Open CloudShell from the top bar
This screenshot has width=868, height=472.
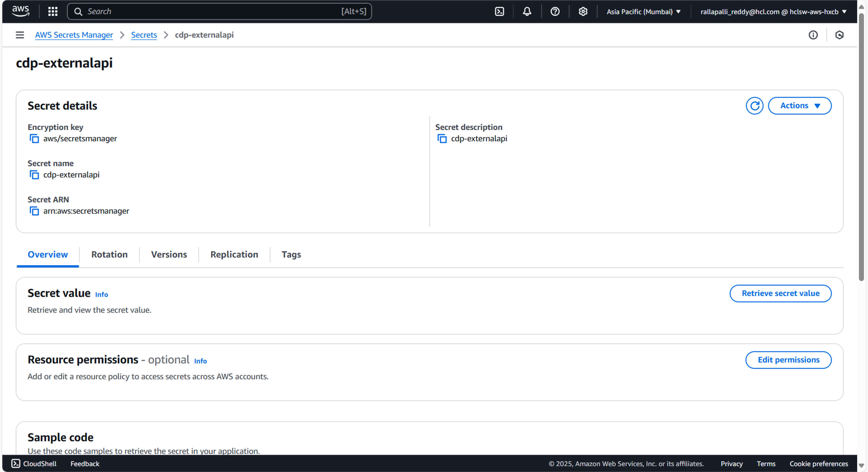pyautogui.click(x=499, y=12)
